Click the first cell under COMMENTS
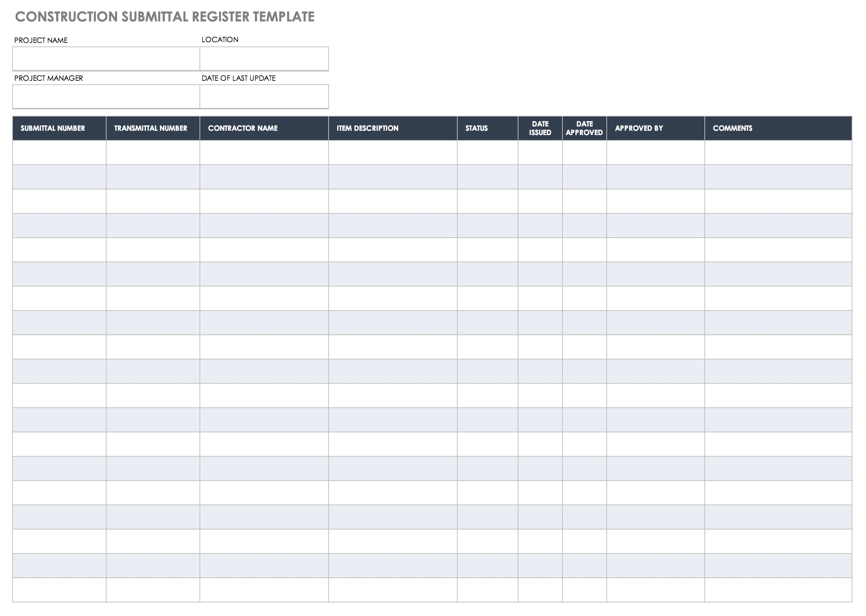The width and height of the screenshot is (866, 616). pyautogui.click(x=779, y=153)
